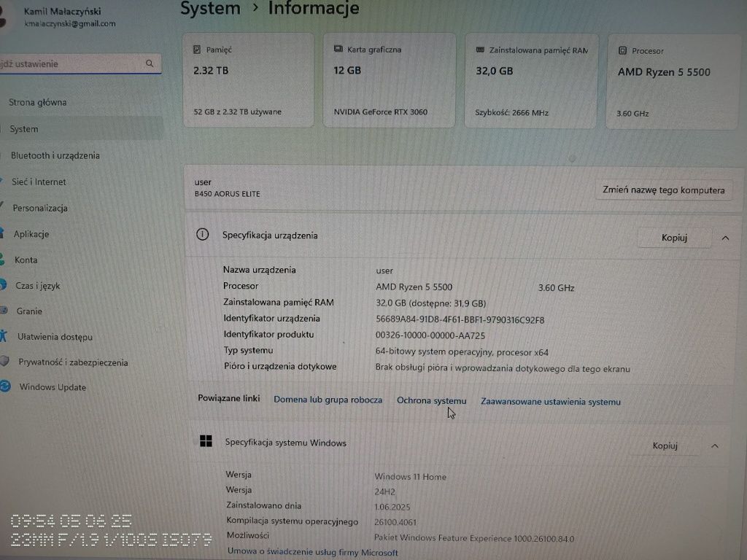The image size is (747, 560).
Task: Click the 32,0 GB (dostępne: 31,9 GB) value
Action: point(430,303)
